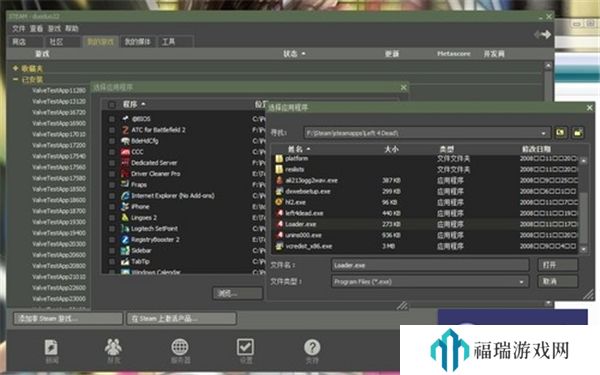Click the Open button in file dialog
This screenshot has width=600, height=375.
(x=558, y=265)
